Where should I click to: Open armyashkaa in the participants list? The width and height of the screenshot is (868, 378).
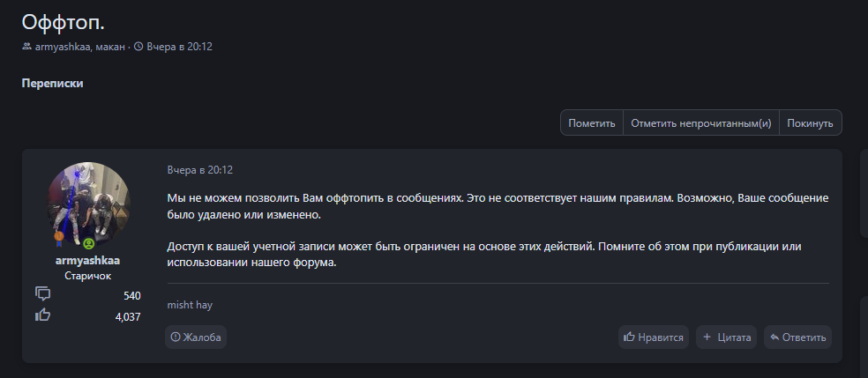point(63,47)
